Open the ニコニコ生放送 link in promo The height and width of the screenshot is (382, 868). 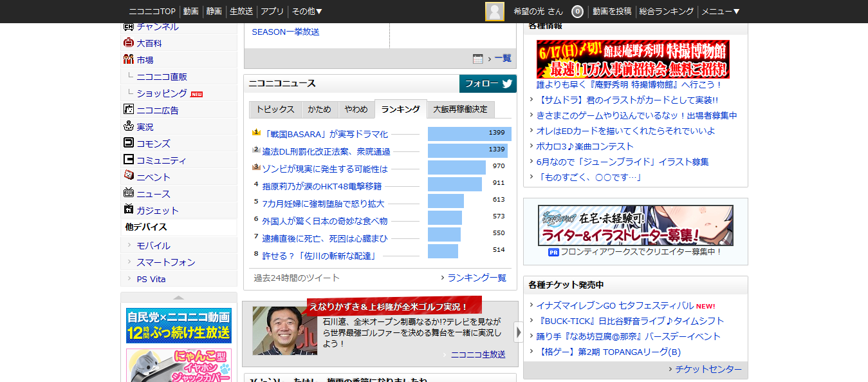click(x=478, y=354)
